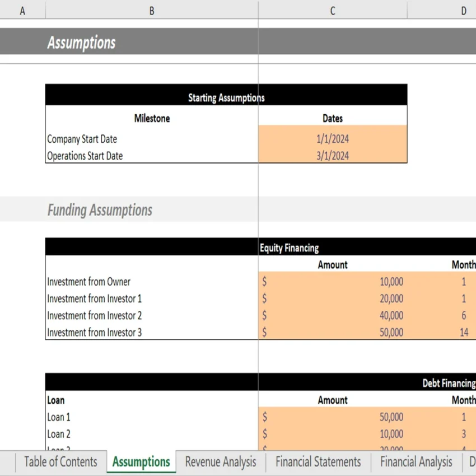Image resolution: width=476 pixels, height=476 pixels.
Task: Click the Loan 1 amount cell 50,000
Action: 333,417
